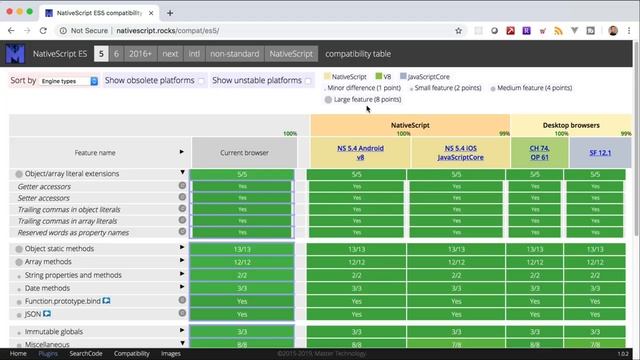Open the purple R extension icon
640x360 pixels.
527,31
